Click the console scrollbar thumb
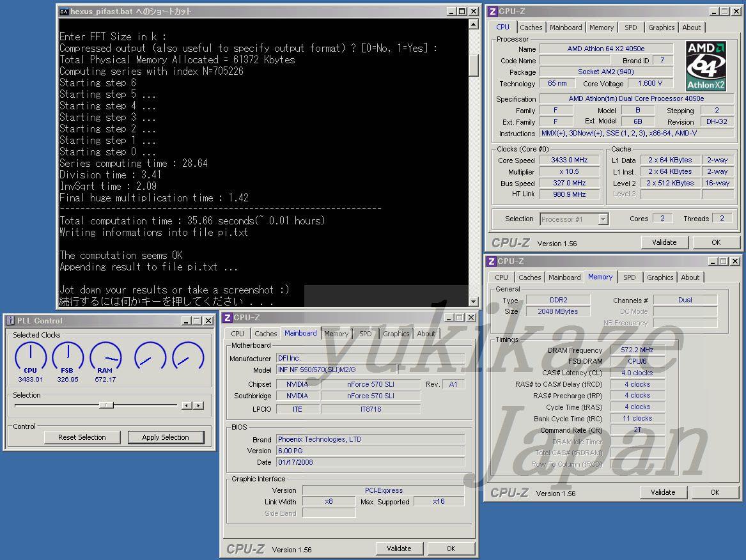Viewport: 746px width, 560px height. [474, 65]
